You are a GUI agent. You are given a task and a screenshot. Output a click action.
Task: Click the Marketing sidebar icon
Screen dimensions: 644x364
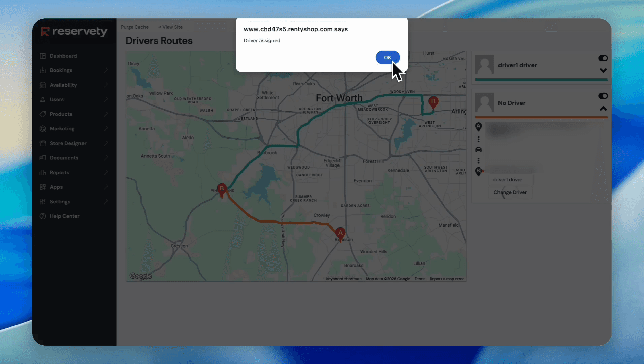click(43, 129)
